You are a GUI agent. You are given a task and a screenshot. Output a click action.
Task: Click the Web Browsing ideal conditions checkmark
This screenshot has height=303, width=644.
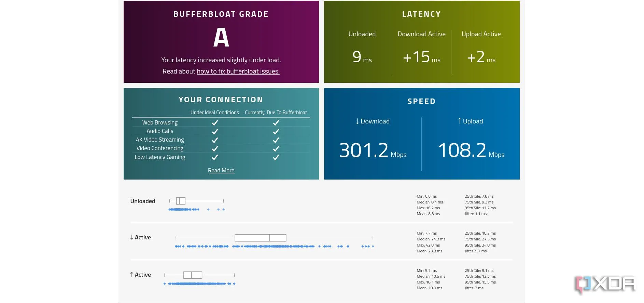tap(215, 123)
